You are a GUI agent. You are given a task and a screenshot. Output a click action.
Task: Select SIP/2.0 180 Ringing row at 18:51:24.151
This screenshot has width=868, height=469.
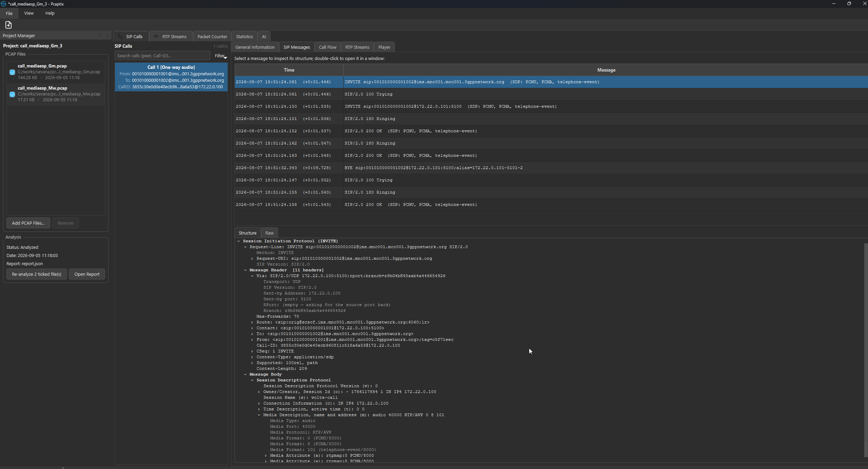[551, 119]
